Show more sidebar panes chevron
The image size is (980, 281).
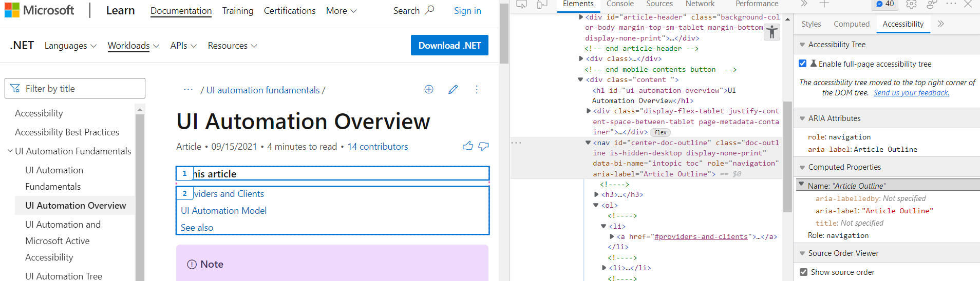click(941, 24)
